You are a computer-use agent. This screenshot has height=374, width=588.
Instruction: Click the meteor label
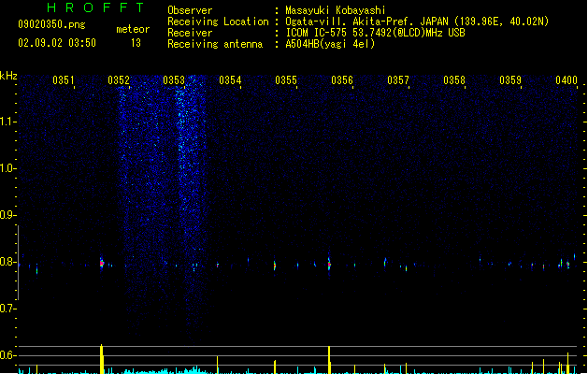(133, 29)
